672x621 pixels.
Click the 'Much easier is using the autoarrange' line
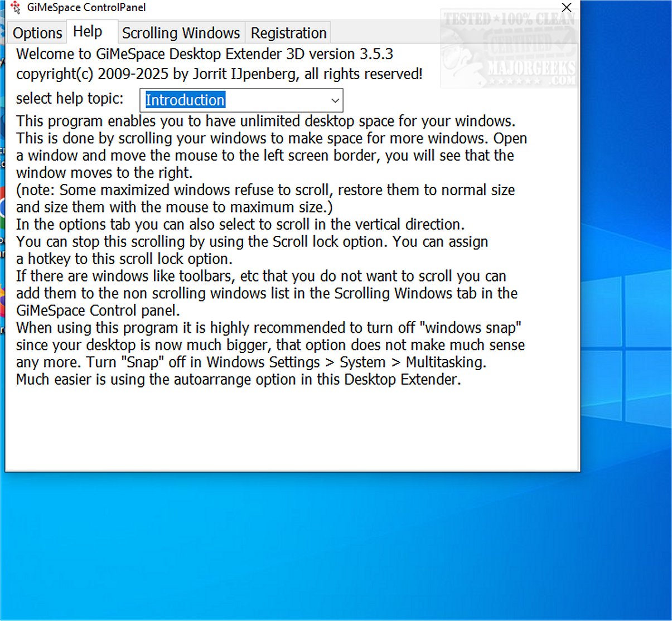coord(239,380)
